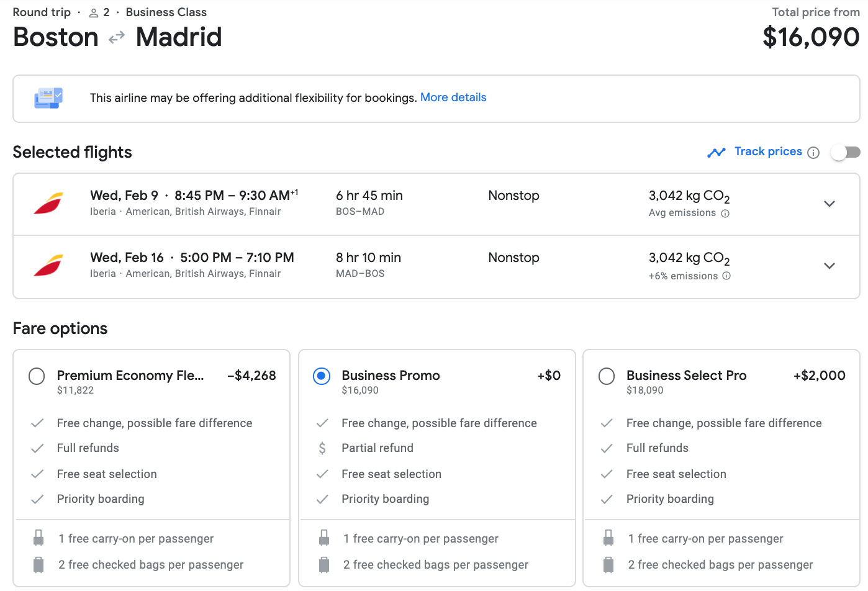Select the Premium Economy Flex radio button
The image size is (868, 591).
tap(36, 376)
